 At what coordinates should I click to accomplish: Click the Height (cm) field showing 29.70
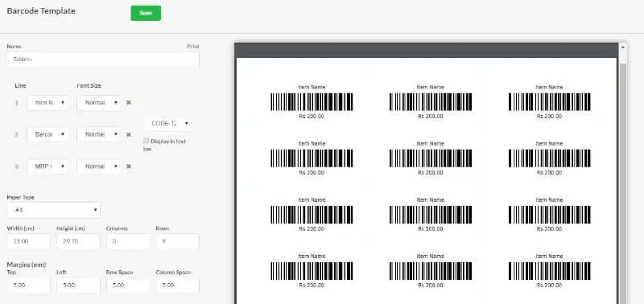pos(78,241)
